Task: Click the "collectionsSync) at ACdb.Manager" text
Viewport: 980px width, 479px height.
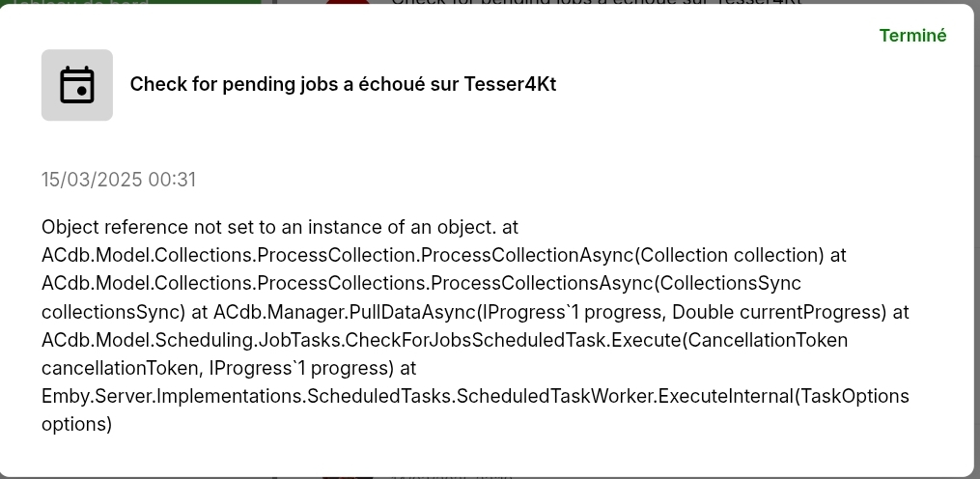Action: [183, 312]
